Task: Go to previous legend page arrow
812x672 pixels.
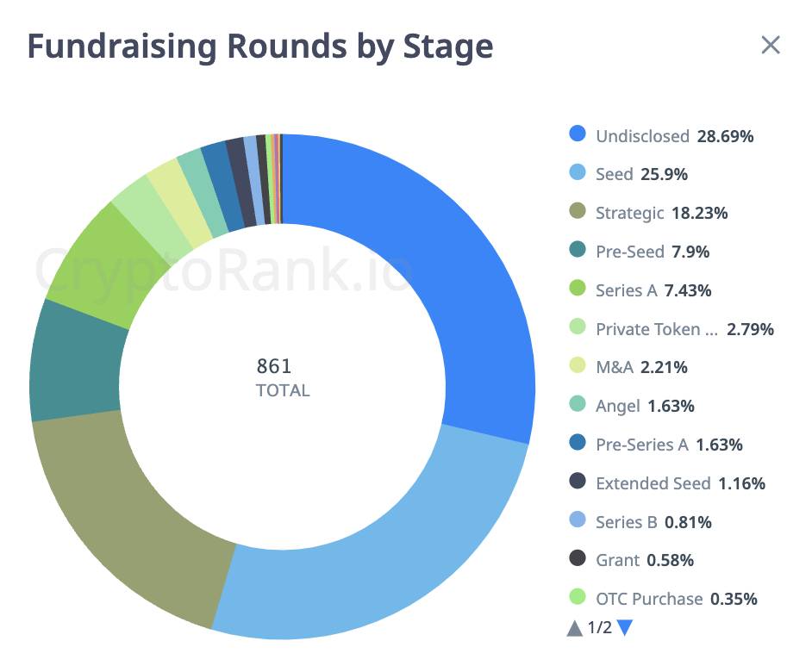Action: 575,628
